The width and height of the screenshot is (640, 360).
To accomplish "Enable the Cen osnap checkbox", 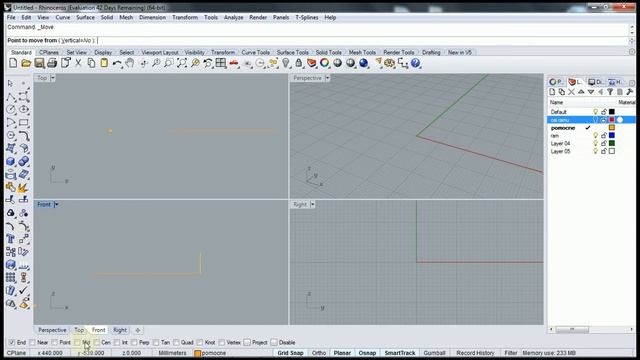I will [97, 342].
